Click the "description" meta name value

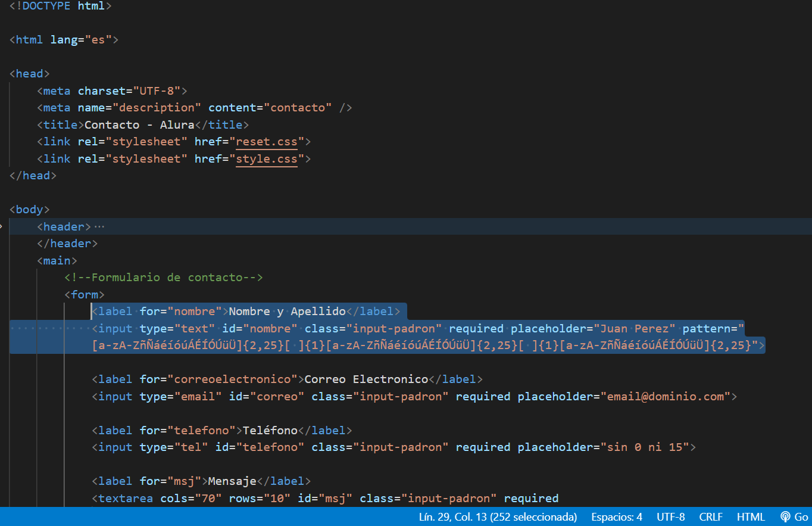[x=157, y=108]
